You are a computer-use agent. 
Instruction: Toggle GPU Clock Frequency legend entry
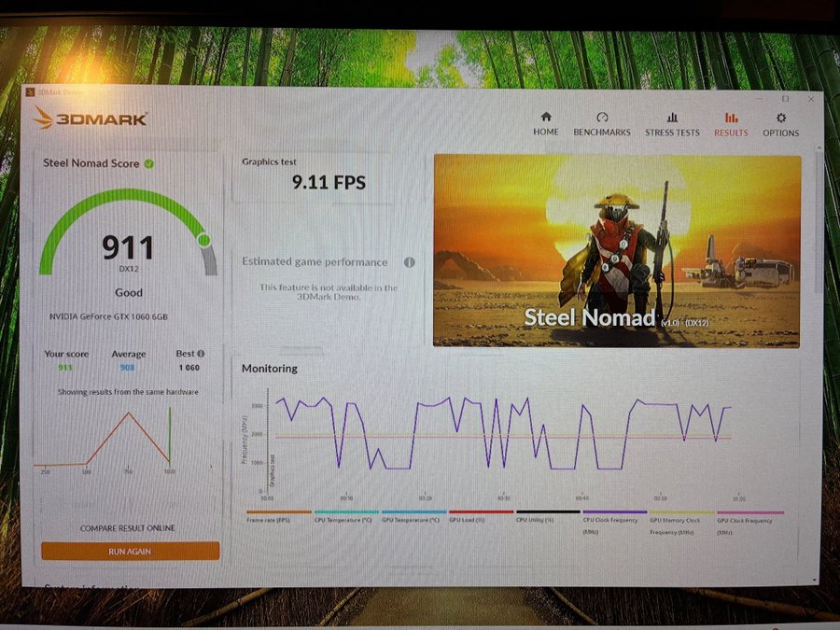749,524
